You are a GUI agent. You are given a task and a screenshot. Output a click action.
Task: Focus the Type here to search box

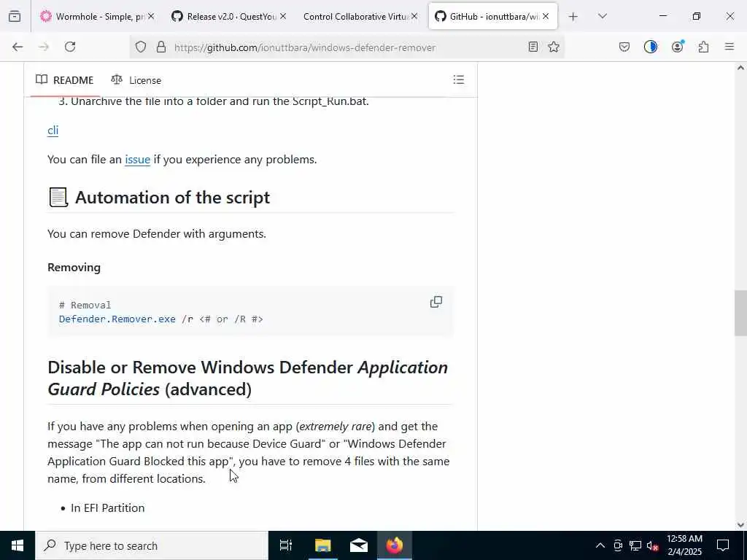tap(152, 545)
